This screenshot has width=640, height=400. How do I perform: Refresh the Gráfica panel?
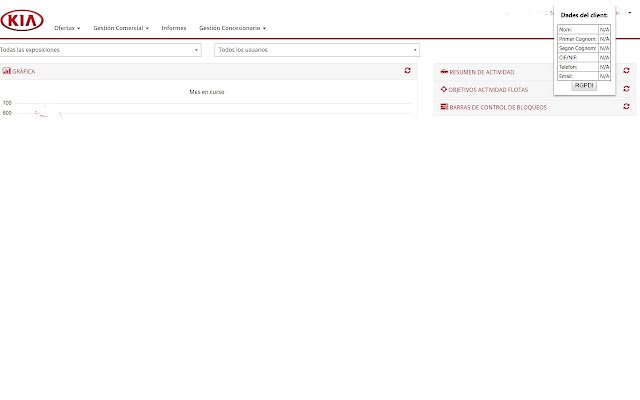coord(407,71)
